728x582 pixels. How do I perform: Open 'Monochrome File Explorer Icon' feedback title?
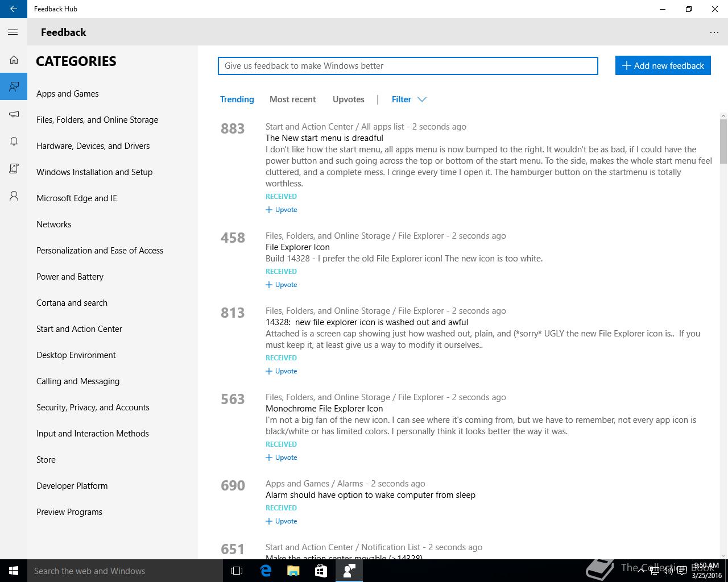(324, 409)
